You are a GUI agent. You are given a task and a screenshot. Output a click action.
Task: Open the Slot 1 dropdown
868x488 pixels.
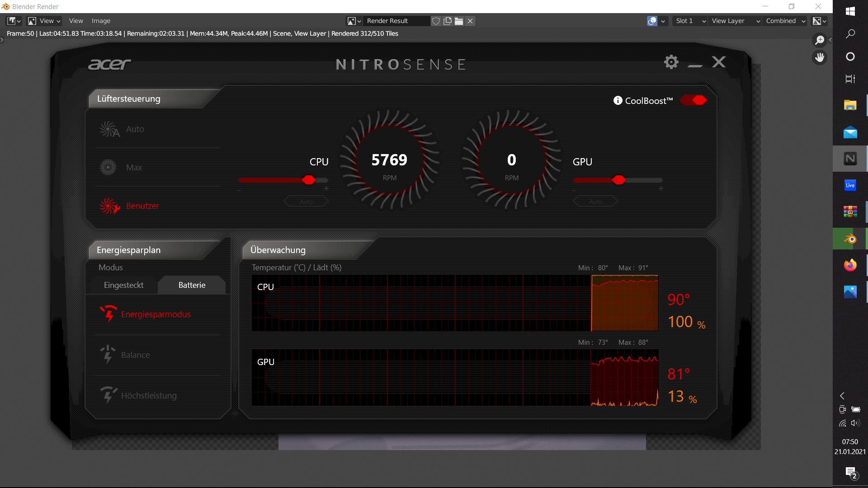point(690,21)
